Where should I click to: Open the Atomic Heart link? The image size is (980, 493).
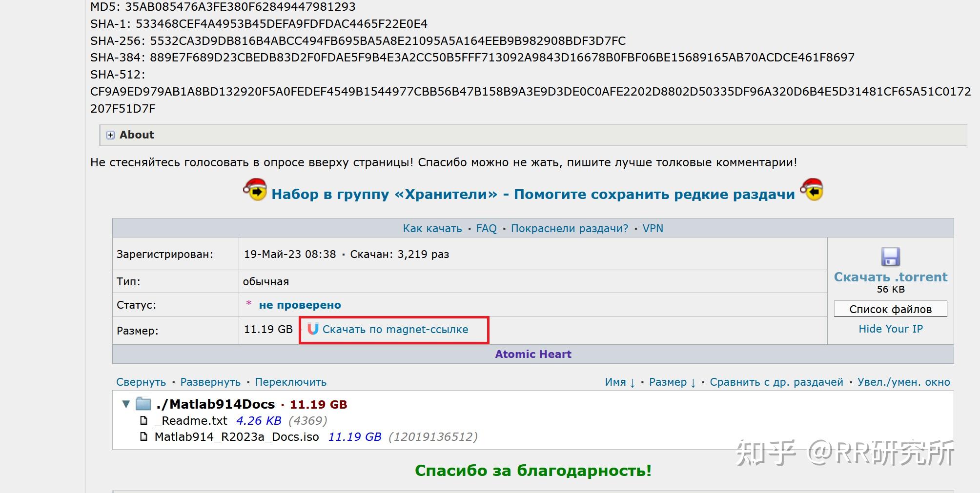(533, 355)
